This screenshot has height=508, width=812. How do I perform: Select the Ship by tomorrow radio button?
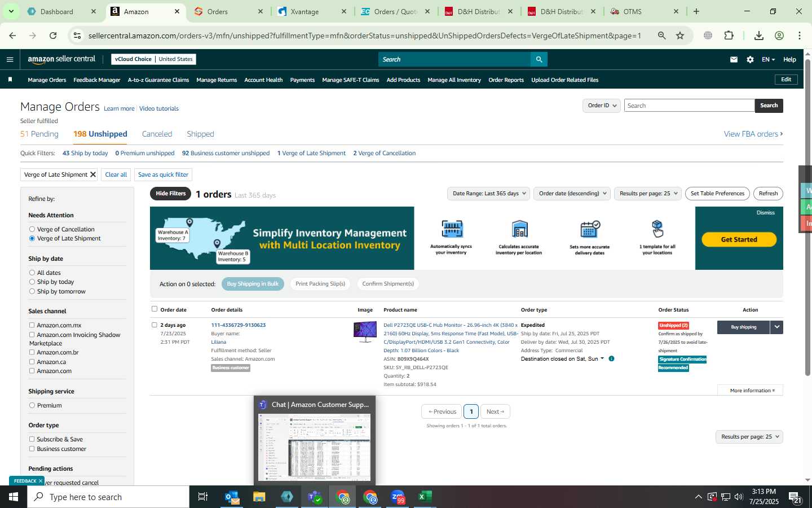pos(32,291)
